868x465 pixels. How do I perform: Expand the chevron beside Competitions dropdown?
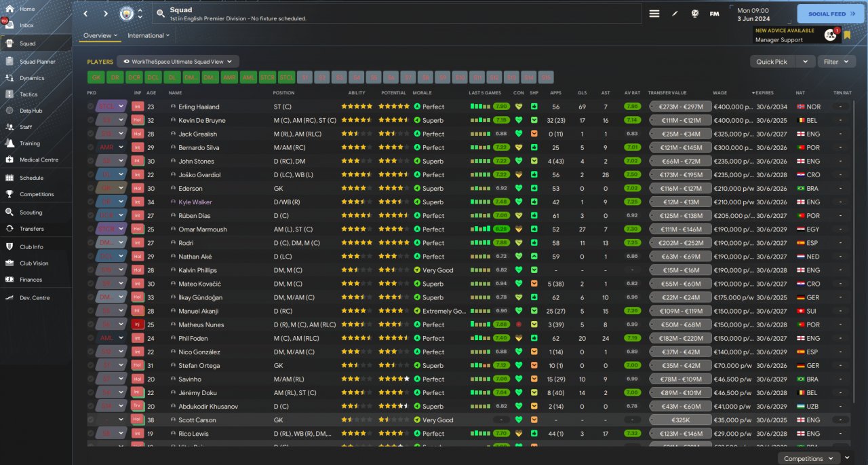point(848,458)
